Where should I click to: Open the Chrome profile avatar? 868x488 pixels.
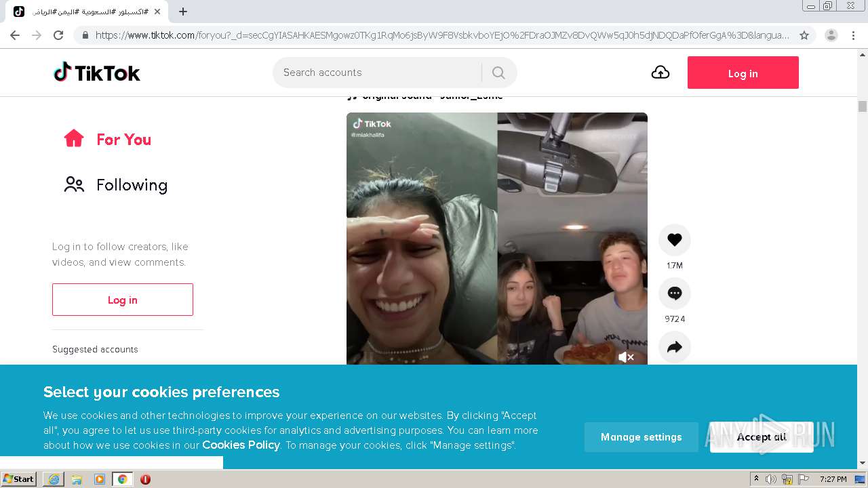point(831,35)
